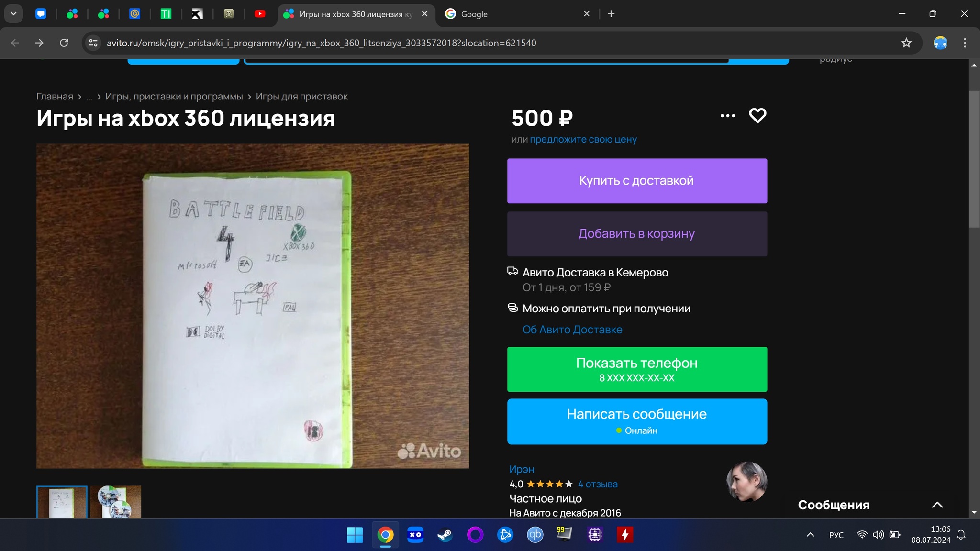Viewport: 980px width, 551px height.
Task: Show hidden system tray icons
Action: (x=810, y=535)
